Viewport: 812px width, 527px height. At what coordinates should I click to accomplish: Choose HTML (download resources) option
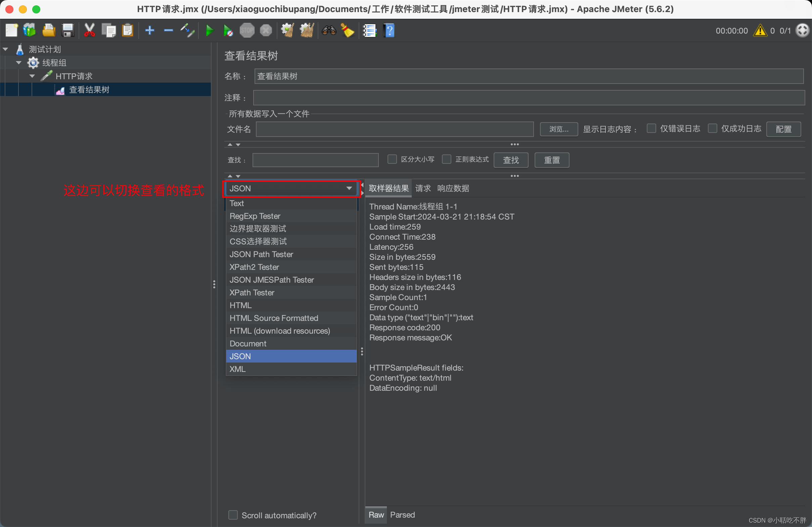point(291,331)
